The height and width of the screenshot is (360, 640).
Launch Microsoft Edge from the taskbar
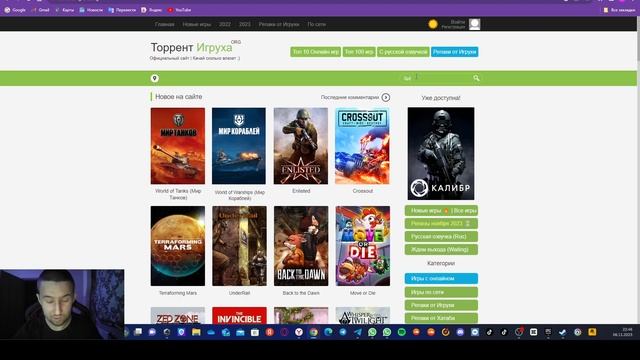coord(328,332)
